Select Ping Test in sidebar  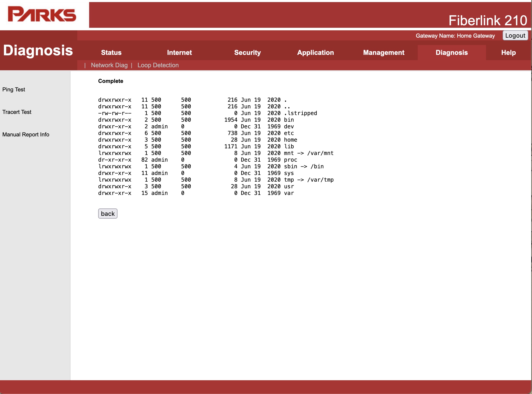(x=14, y=90)
